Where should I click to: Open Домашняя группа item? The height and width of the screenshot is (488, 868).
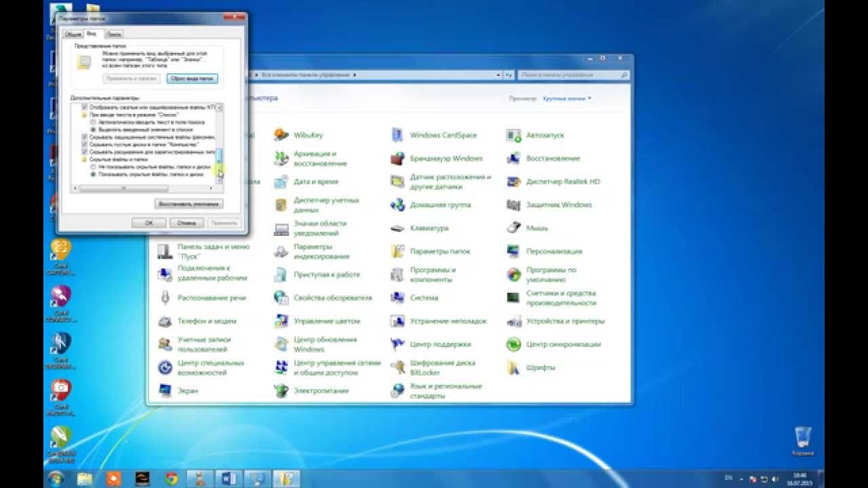pos(431,205)
